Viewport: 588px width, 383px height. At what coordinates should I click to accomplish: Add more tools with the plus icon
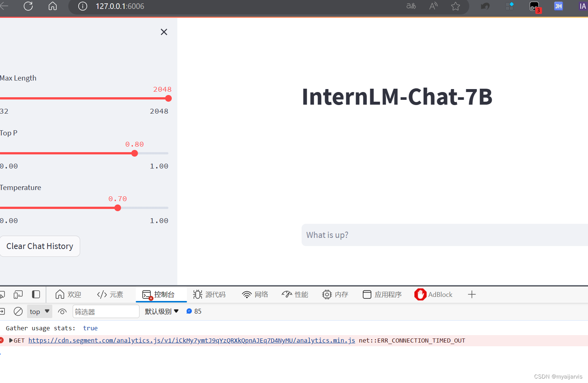[472, 295]
